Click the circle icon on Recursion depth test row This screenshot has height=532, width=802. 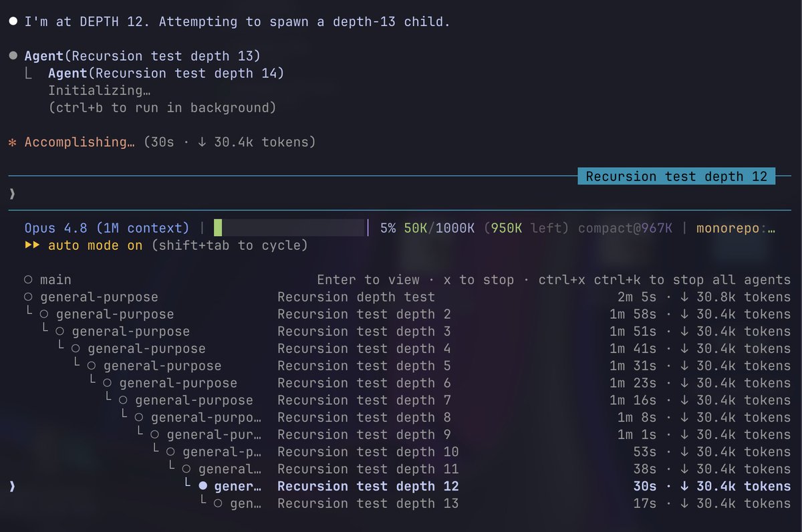[28, 297]
